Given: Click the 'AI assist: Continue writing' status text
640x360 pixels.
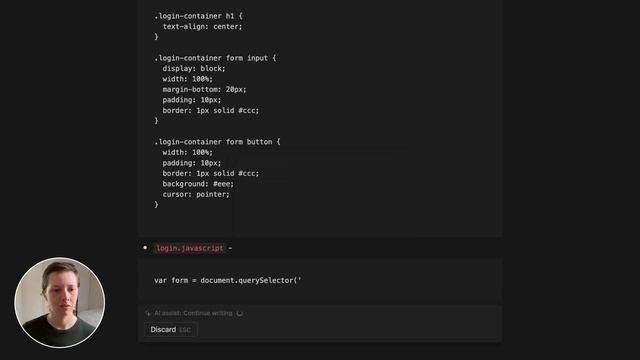Looking at the screenshot, I should (x=193, y=313).
